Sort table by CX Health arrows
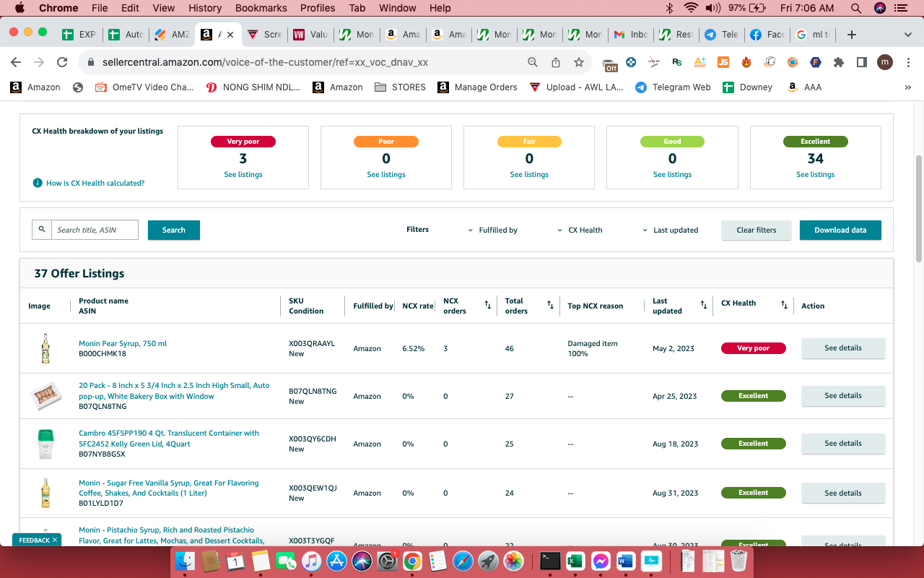Screen dimensions: 924x578 pos(784,306)
